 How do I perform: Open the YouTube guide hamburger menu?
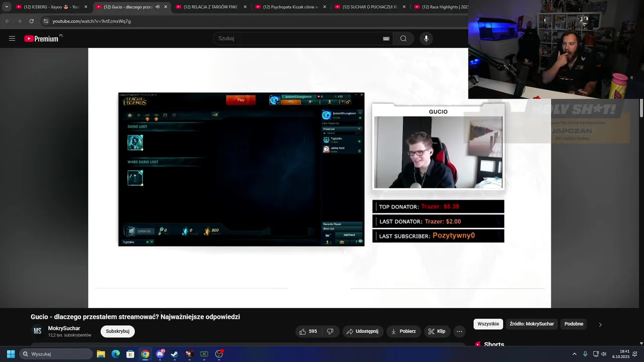12,39
